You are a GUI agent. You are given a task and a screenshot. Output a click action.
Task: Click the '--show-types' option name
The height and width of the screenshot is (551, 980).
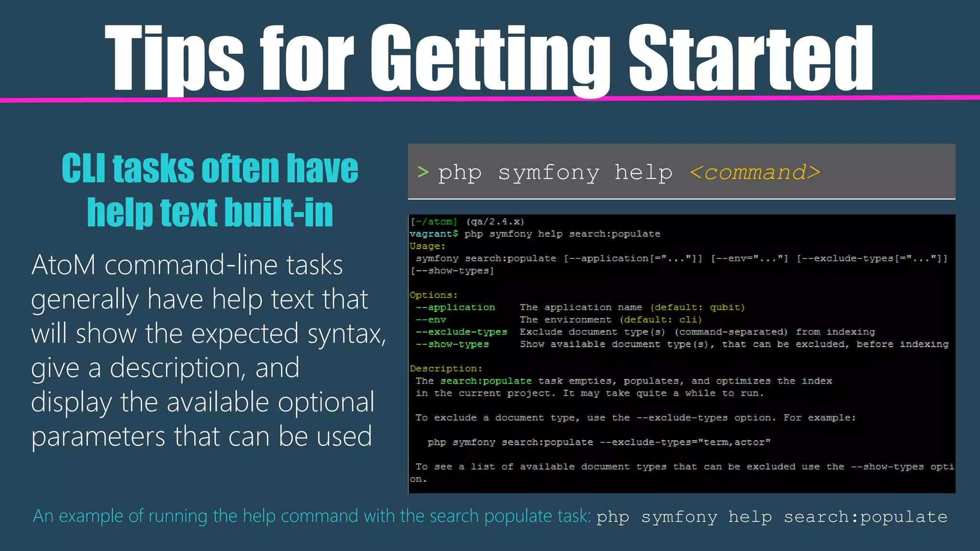click(452, 344)
